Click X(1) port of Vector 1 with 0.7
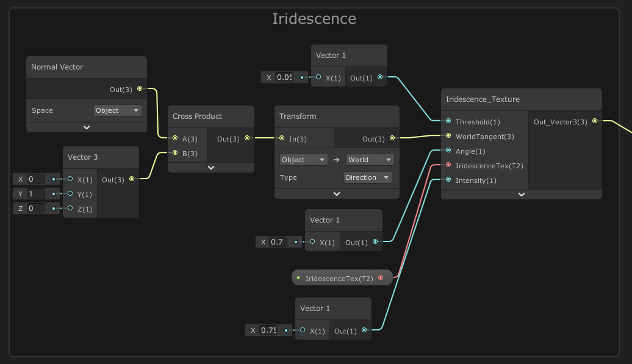 pos(312,241)
